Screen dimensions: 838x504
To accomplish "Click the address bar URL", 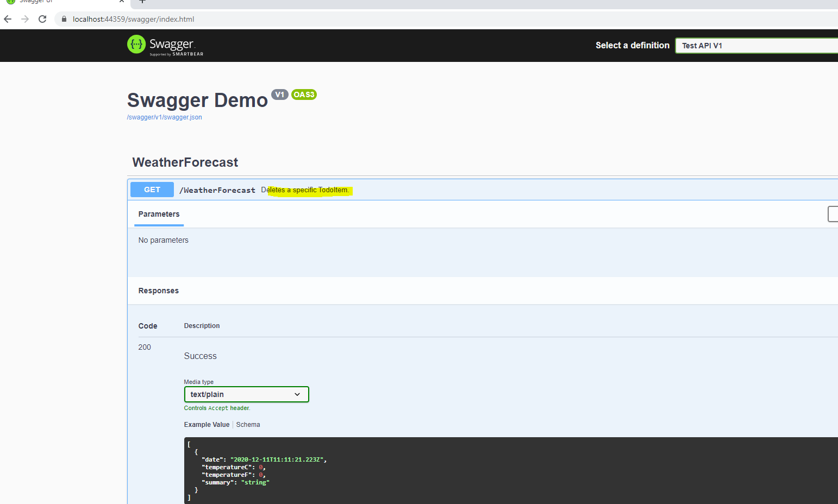I will (x=133, y=19).
